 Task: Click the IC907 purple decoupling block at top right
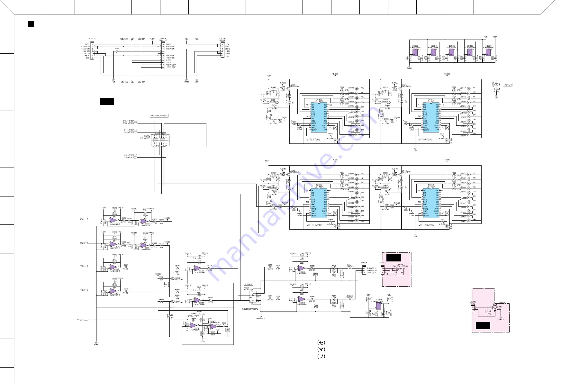point(488,52)
